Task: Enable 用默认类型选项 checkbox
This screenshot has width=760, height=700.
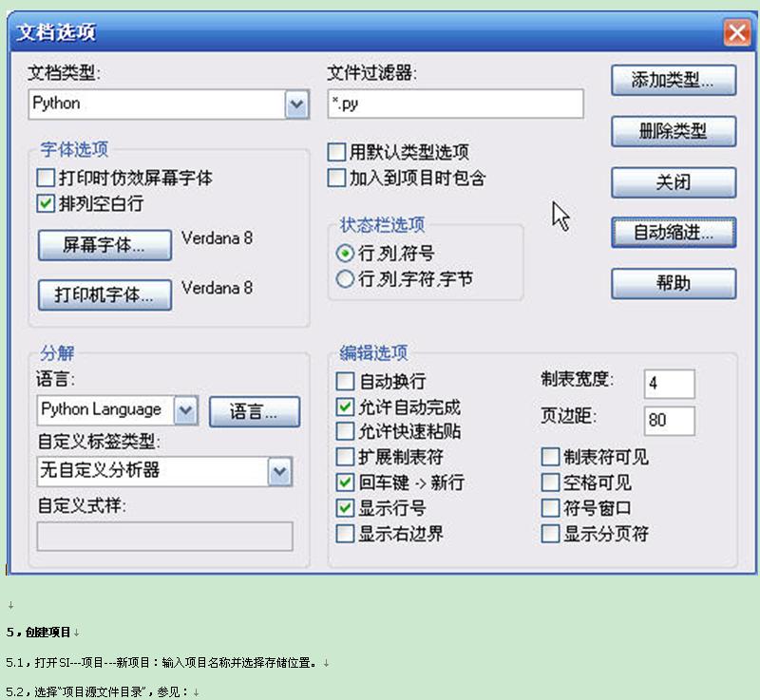Action: tap(336, 152)
